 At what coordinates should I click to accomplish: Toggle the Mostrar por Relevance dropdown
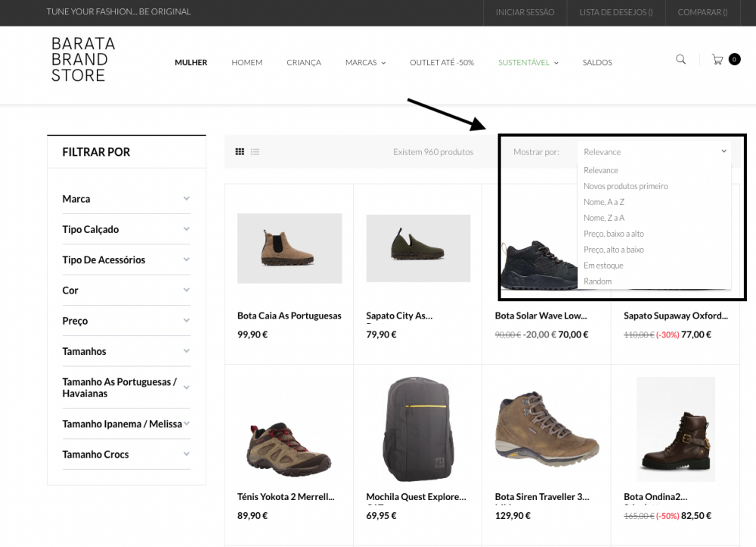click(x=655, y=152)
